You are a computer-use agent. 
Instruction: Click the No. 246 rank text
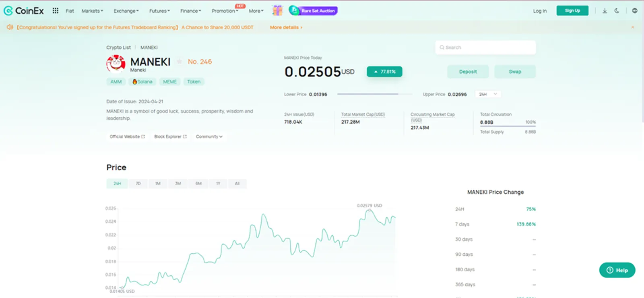click(x=200, y=62)
